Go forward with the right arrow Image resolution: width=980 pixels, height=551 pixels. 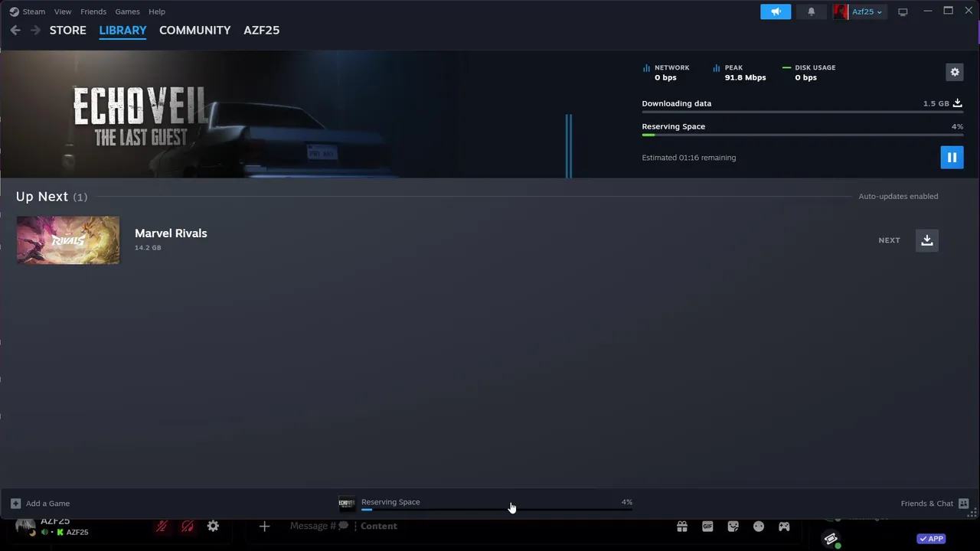35,31
